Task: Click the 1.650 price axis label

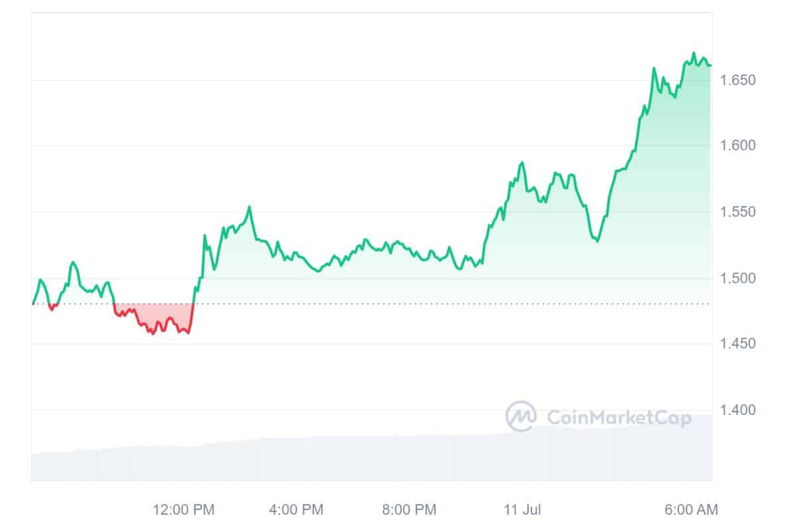Action: click(737, 80)
